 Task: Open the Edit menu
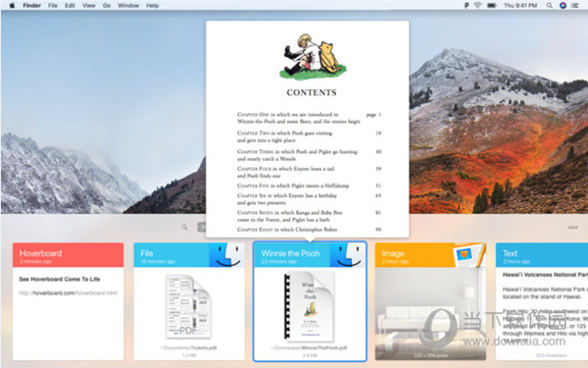70,6
